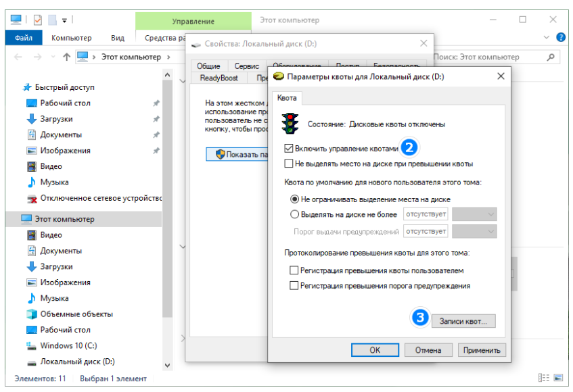Open Рабочий стол under Этот компьютер

click(65, 330)
